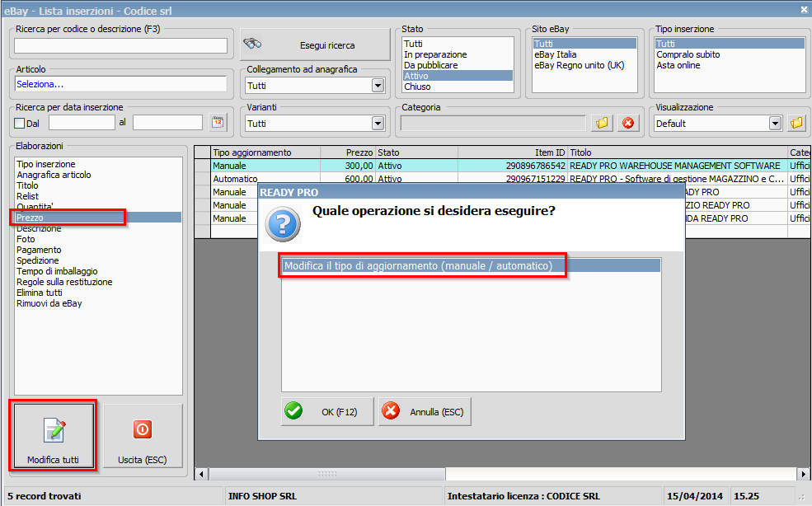Expand the Varianti dropdown
This screenshot has width=812, height=506.
[378, 124]
